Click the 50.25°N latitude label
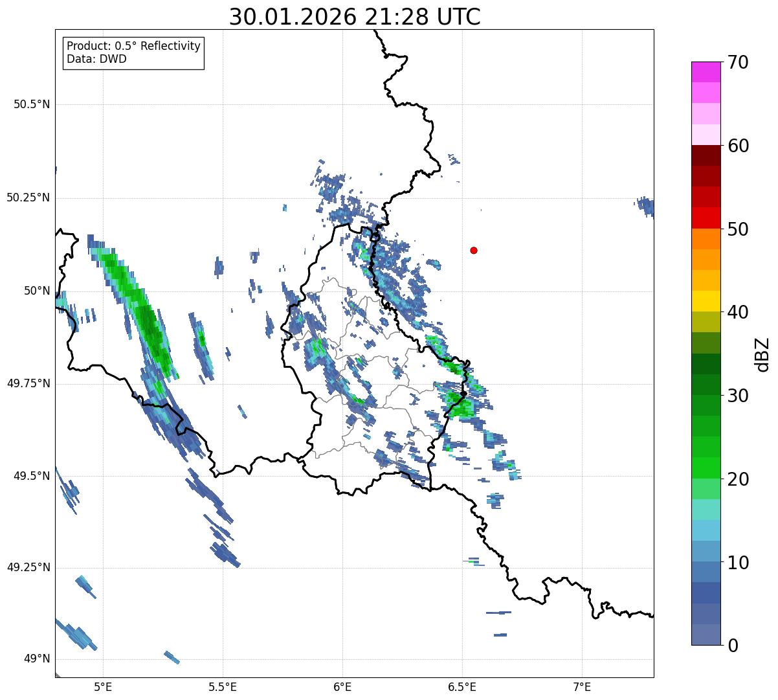This screenshot has width=778, height=700. point(28,198)
